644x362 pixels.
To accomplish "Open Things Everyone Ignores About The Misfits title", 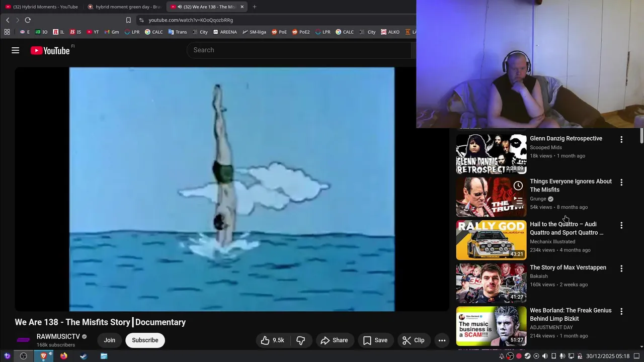I will (571, 186).
